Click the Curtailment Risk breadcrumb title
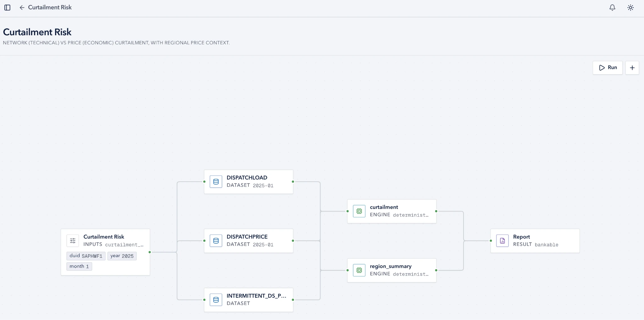This screenshot has height=320, width=644. (50, 7)
